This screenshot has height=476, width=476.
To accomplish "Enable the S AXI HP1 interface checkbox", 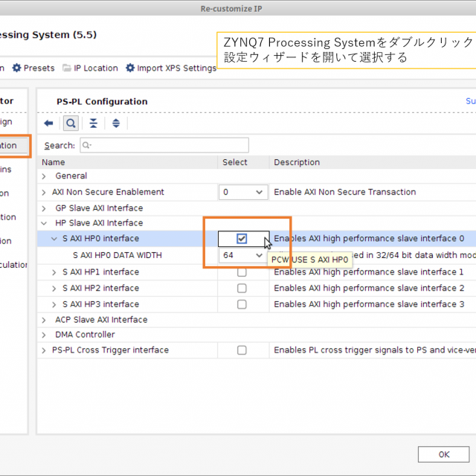I will pyautogui.click(x=242, y=272).
